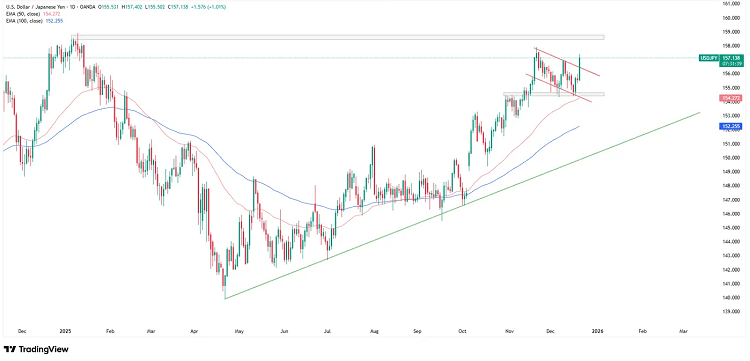This screenshot has height=361, width=750.
Task: Click the 160.000 price axis label
Action: [731, 18]
